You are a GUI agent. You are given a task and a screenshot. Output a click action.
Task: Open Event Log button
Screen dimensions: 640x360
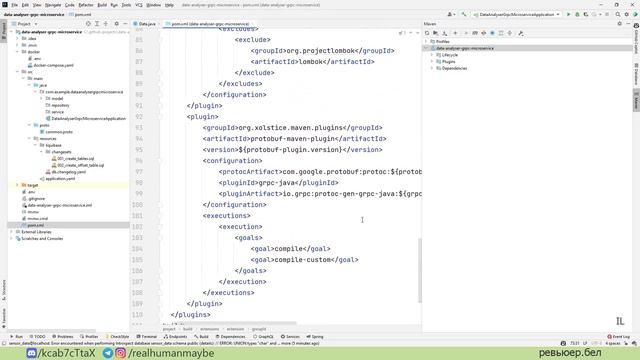point(619,337)
